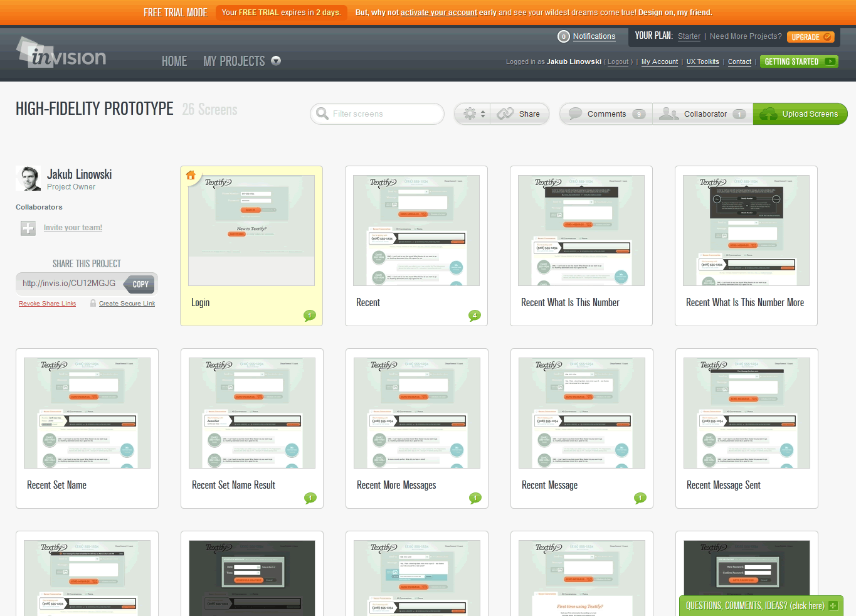Click the gear settings icon near Share
856x616 pixels.
469,114
